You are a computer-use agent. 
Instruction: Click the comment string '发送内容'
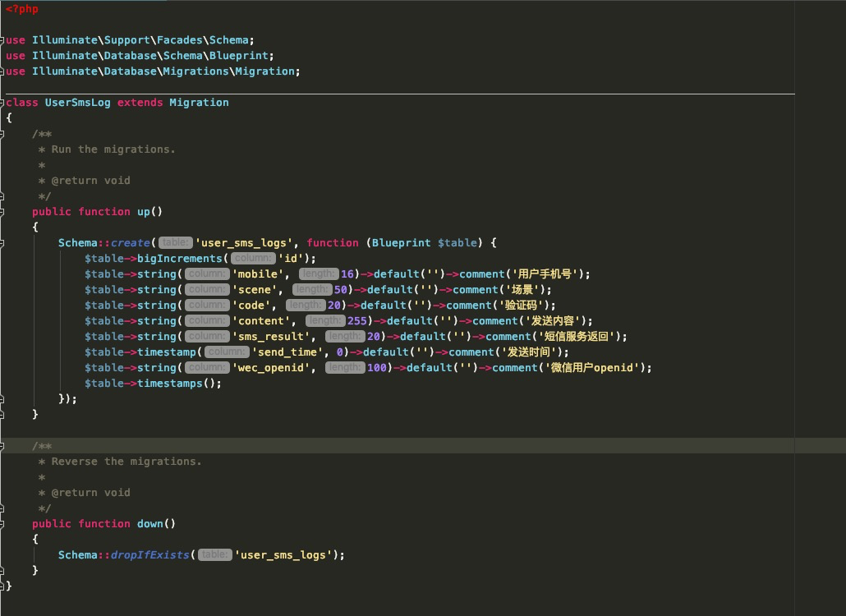[x=553, y=321]
